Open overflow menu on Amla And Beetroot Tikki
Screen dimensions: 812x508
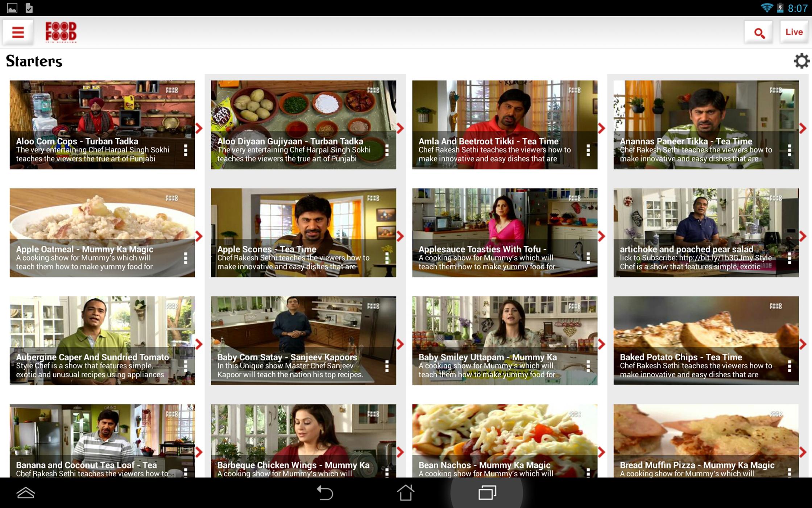588,150
